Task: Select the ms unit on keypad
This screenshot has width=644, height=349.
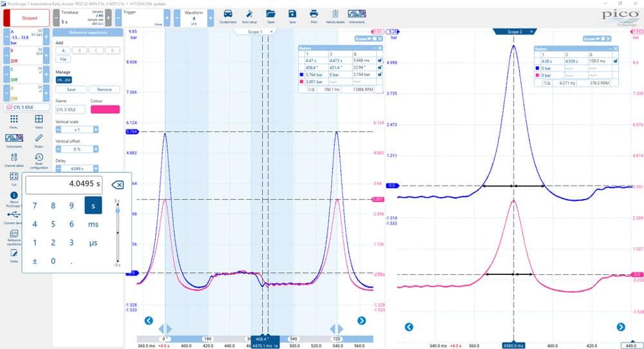Action: tap(93, 224)
